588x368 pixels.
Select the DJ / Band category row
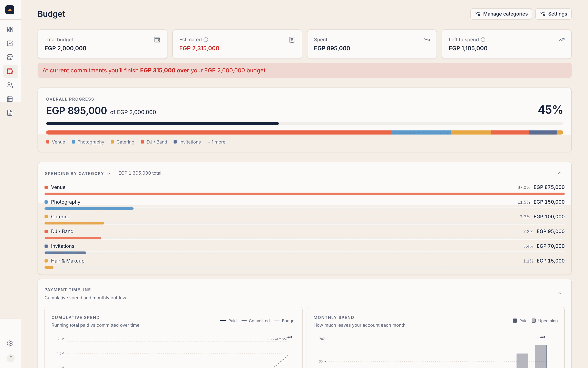pos(304,234)
